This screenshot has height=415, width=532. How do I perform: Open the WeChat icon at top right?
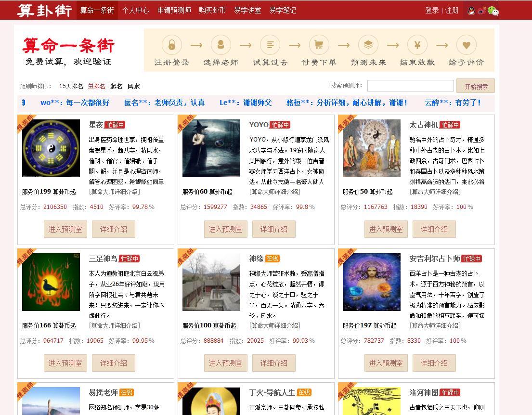click(493, 11)
